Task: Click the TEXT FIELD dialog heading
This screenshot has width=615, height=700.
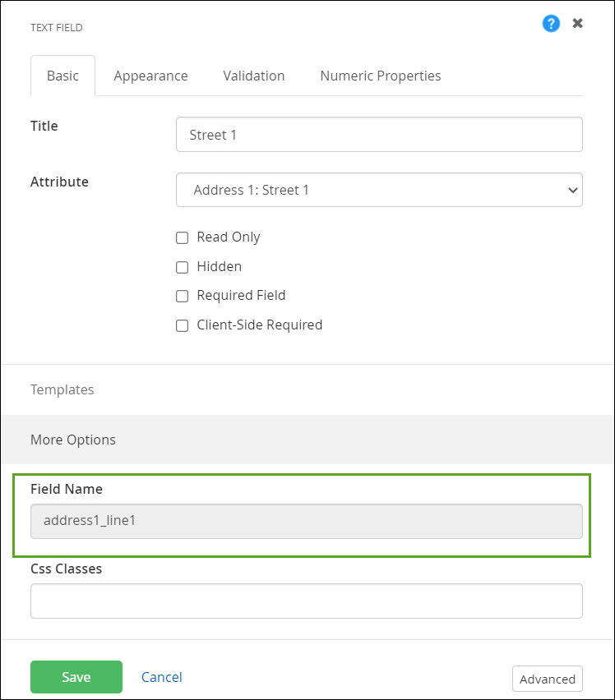Action: click(x=57, y=28)
